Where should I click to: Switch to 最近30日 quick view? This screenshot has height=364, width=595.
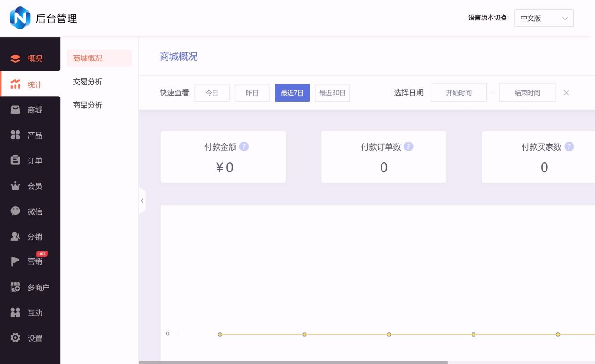[332, 93]
